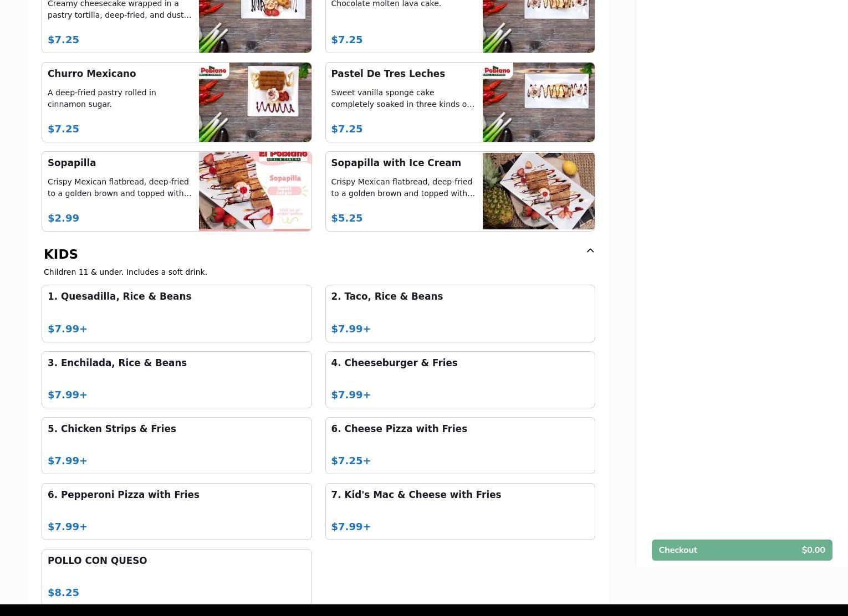Select 6. Cheese Pizza with Fries
This screenshot has width=848, height=616.
click(460, 445)
